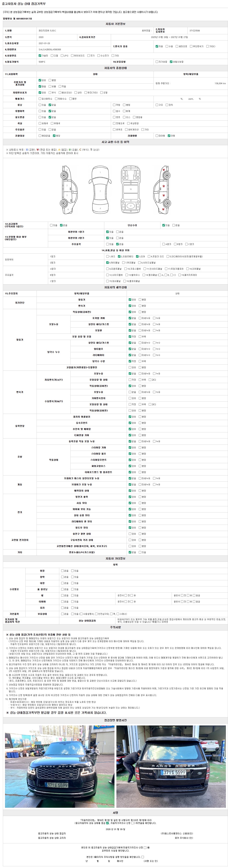Check the 1.후드 exterior panel checkbox
The width and height of the screenshot is (228, 868).
point(107,256)
